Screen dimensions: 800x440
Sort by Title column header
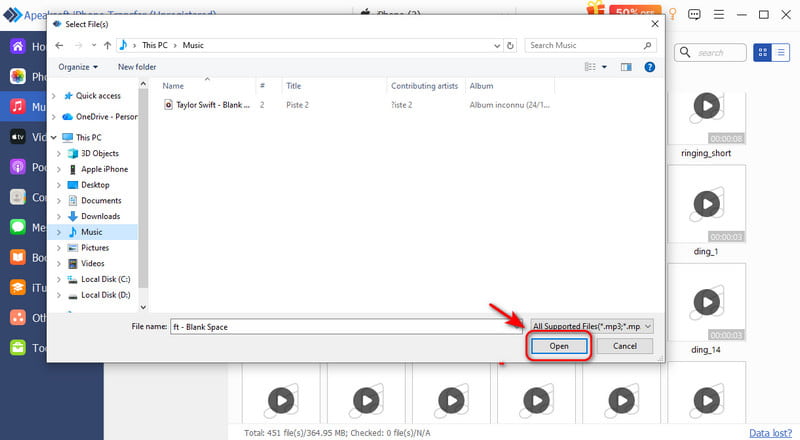pos(293,86)
